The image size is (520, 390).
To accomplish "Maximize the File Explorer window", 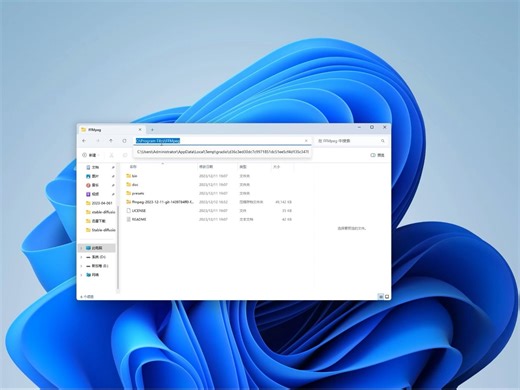I will click(x=372, y=127).
